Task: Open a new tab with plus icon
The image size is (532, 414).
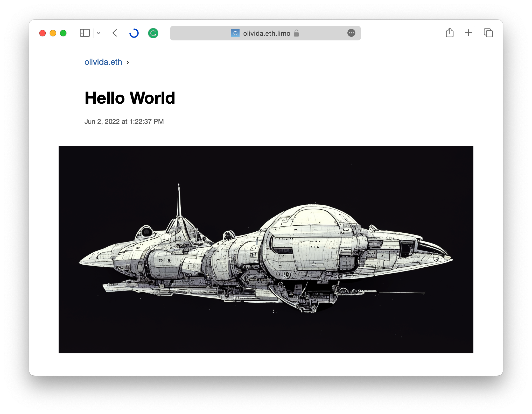Action: pyautogui.click(x=468, y=33)
